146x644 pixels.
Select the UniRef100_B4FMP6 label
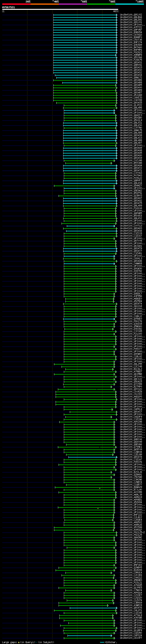click(131, 50)
